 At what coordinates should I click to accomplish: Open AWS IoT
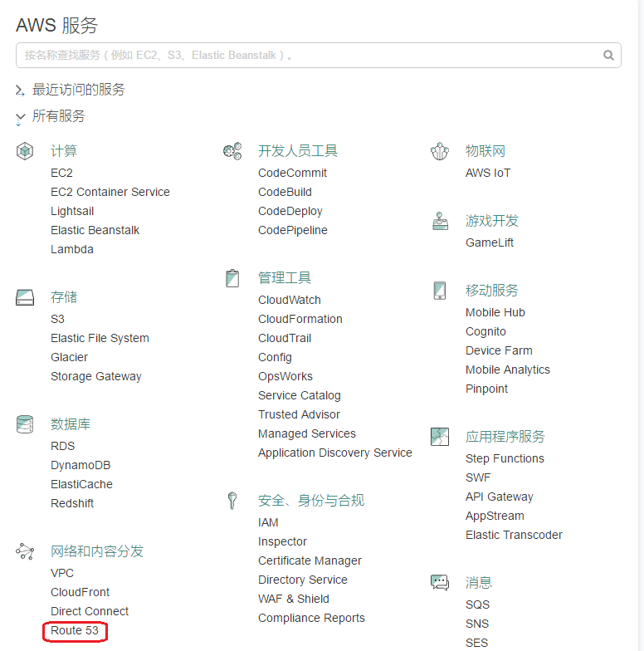click(488, 173)
